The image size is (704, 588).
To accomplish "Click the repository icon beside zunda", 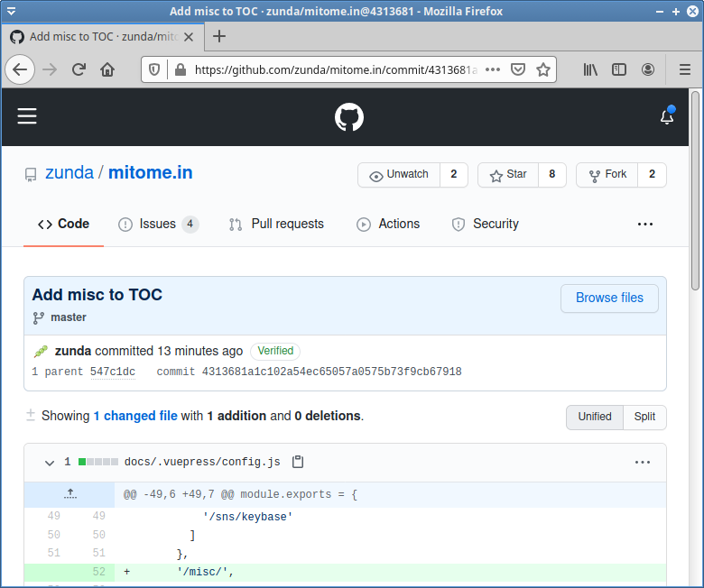I will tap(31, 174).
